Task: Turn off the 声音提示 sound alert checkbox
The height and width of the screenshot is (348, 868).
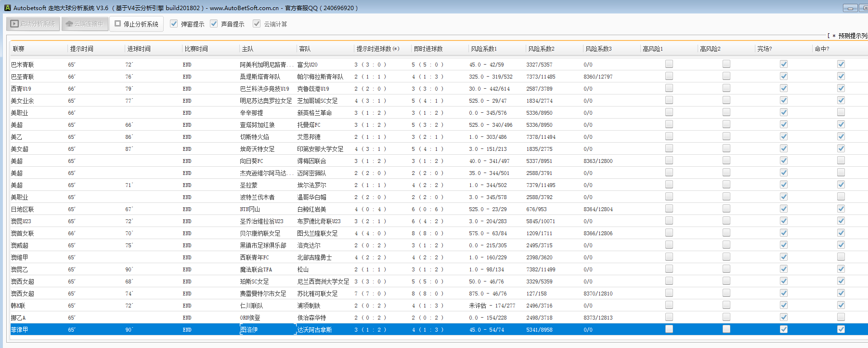Action: click(214, 24)
